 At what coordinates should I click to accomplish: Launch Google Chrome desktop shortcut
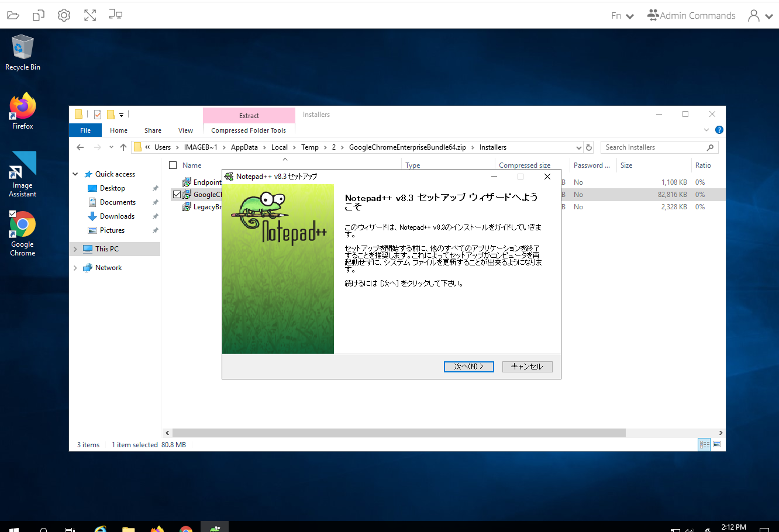click(23, 234)
